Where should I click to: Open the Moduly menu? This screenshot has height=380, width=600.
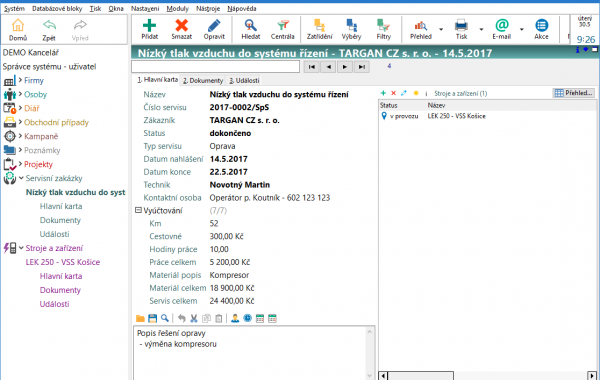point(178,8)
